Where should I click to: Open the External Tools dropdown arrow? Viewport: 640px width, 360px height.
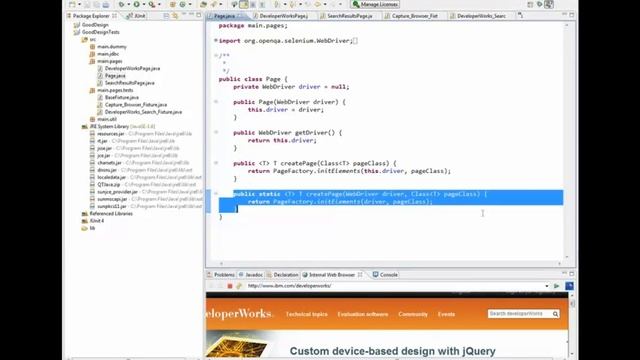[x=159, y=4]
